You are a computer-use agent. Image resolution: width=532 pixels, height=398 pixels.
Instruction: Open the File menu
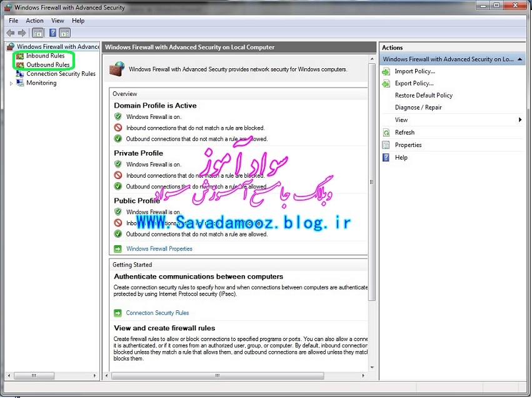(x=14, y=21)
